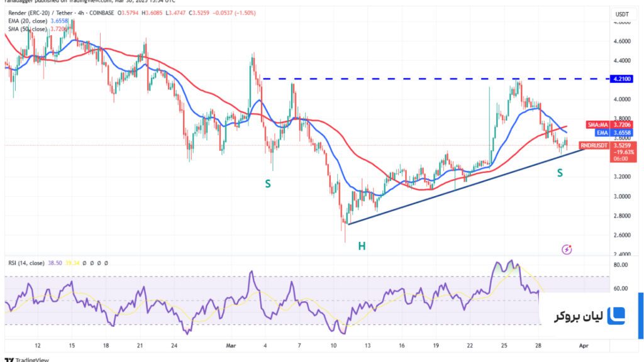Click the RSI value 38.50
This screenshot has width=644, height=362.
(x=55, y=263)
